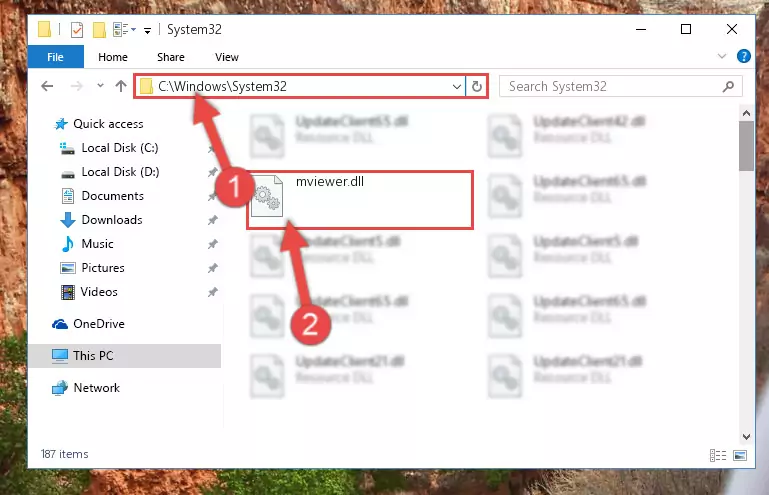Go back with the Back arrow
Image resolution: width=769 pixels, height=495 pixels.
click(47, 86)
